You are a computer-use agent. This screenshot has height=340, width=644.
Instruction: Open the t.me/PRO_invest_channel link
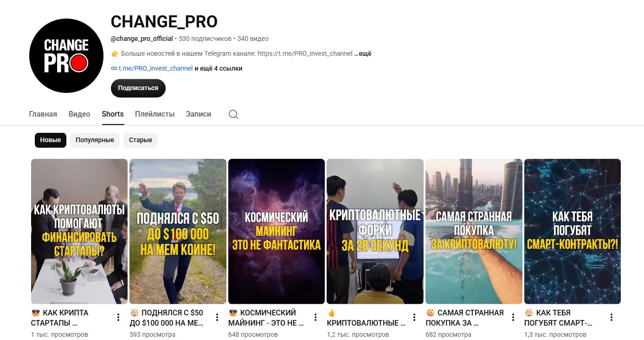point(155,68)
